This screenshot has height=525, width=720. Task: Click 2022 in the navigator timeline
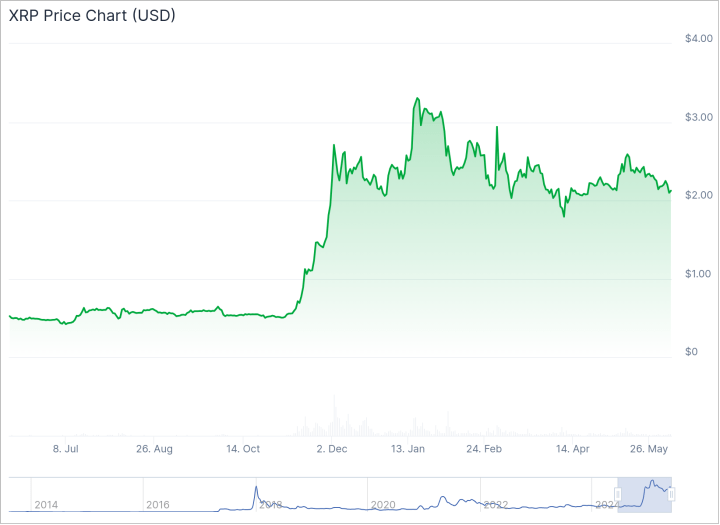(494, 505)
